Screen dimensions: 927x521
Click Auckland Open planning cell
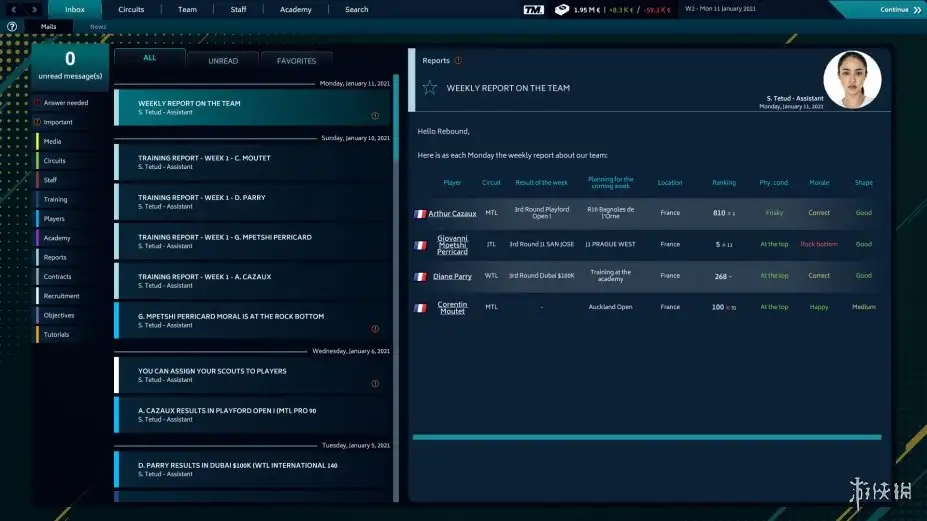coord(610,307)
